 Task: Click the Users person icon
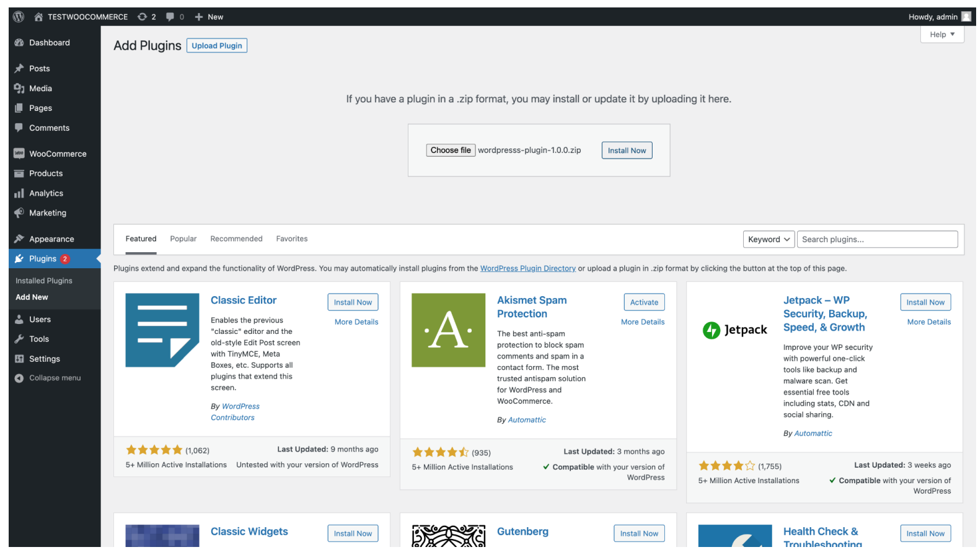(19, 320)
